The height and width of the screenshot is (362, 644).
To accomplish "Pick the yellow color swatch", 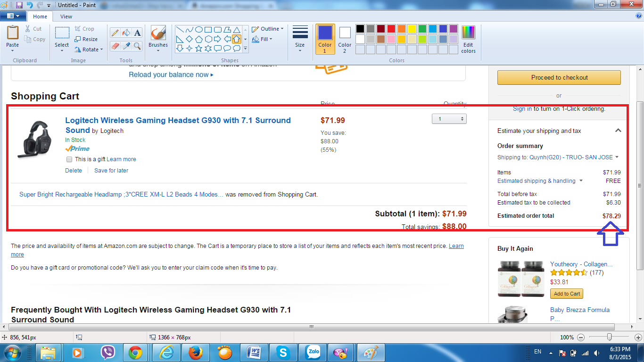I will point(412,29).
